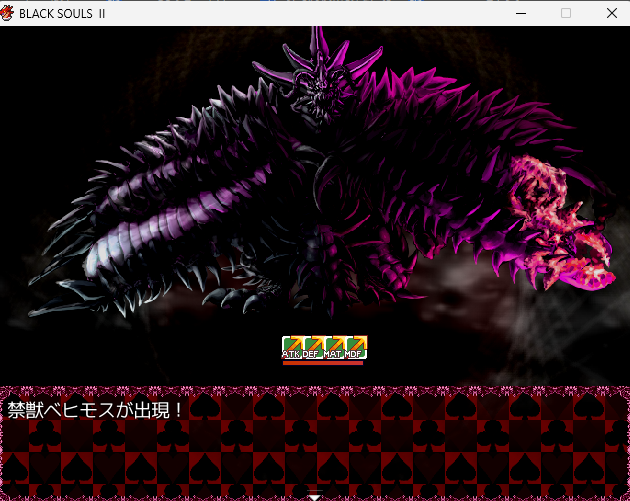Click the DEF buff status icon
The width and height of the screenshot is (630, 501).
313,348
